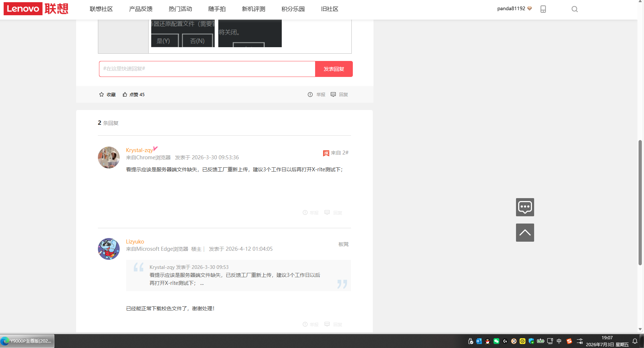This screenshot has height=348, width=644.
Task: Click the reply icon under Krystal-zqy's reply
Action: 327,212
